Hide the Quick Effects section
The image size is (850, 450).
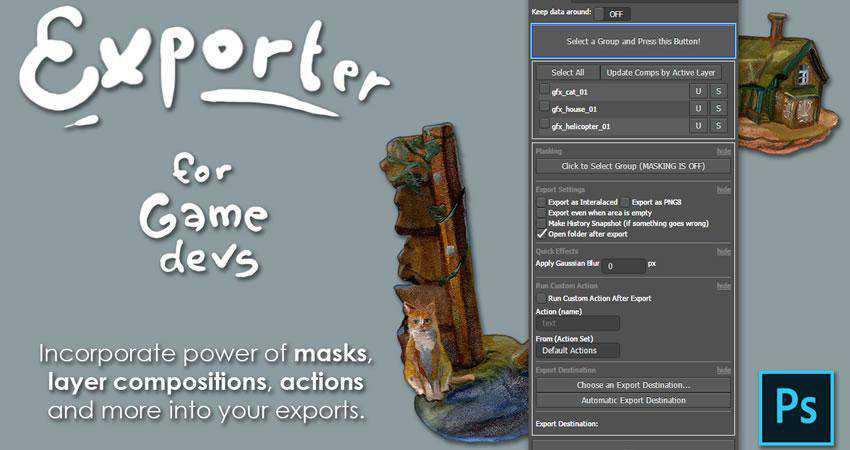click(x=723, y=251)
